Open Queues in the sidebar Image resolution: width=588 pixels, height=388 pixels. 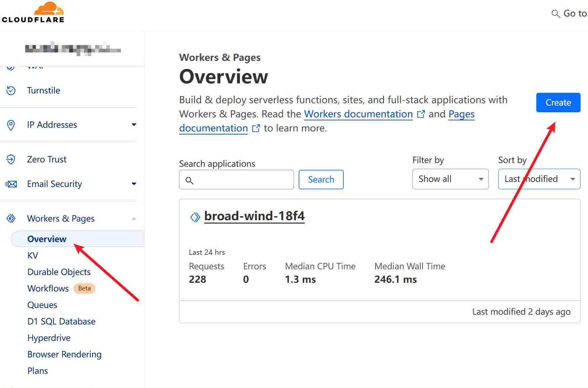[x=42, y=305]
